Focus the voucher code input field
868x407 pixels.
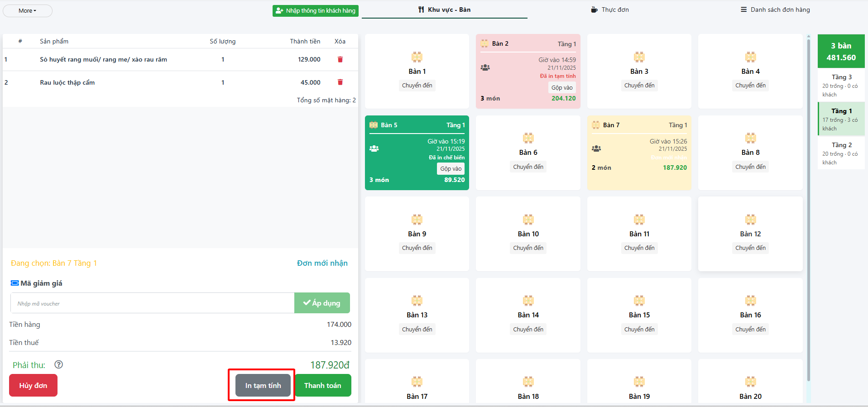tap(152, 303)
